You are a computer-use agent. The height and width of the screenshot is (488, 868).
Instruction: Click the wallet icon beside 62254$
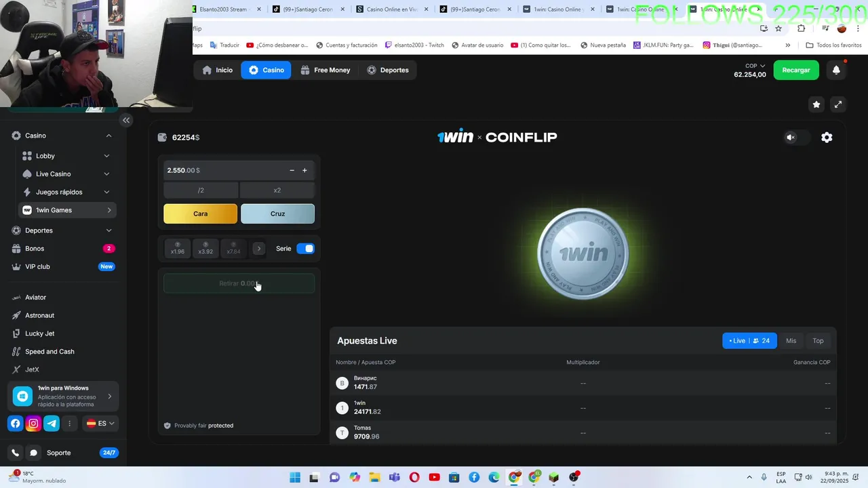tap(162, 138)
